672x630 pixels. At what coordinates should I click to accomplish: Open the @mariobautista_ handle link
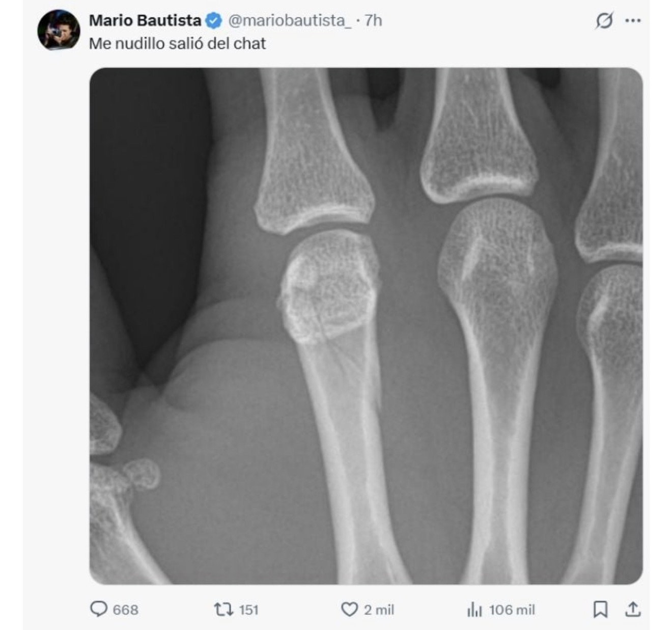point(289,20)
